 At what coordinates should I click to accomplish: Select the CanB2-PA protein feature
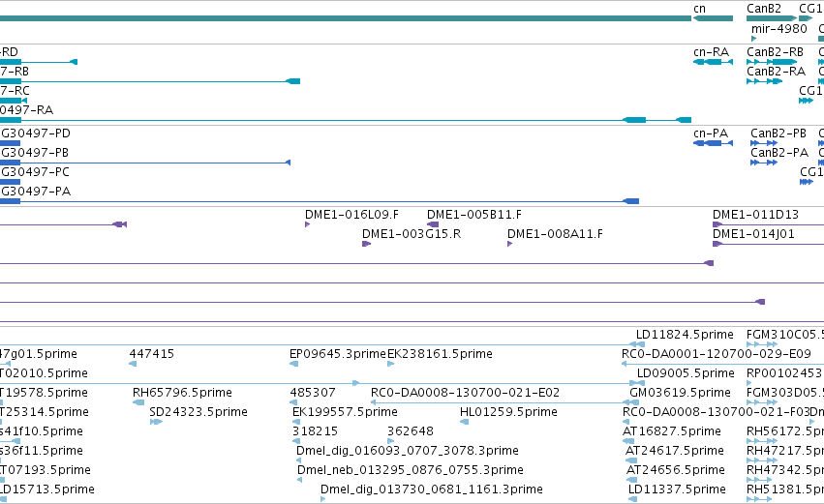coord(764,163)
